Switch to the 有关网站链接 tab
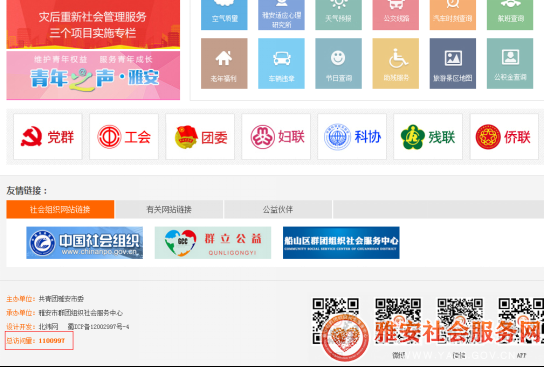This screenshot has width=544, height=367. point(169,209)
